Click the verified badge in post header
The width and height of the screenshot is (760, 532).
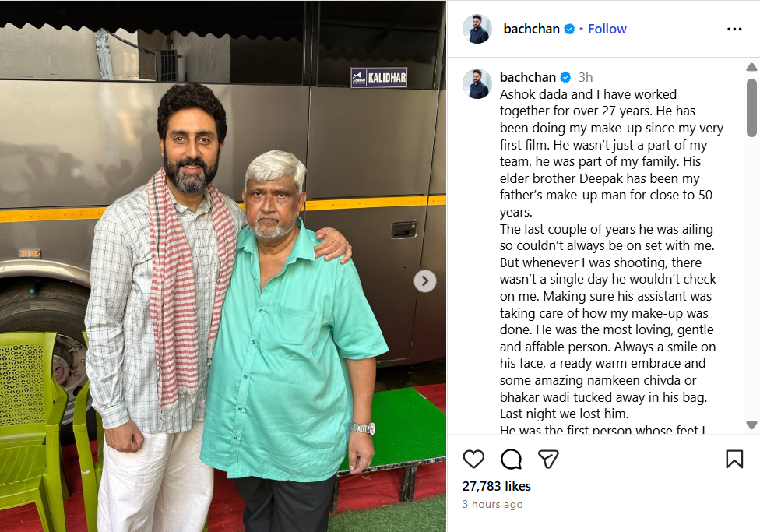pos(569,29)
